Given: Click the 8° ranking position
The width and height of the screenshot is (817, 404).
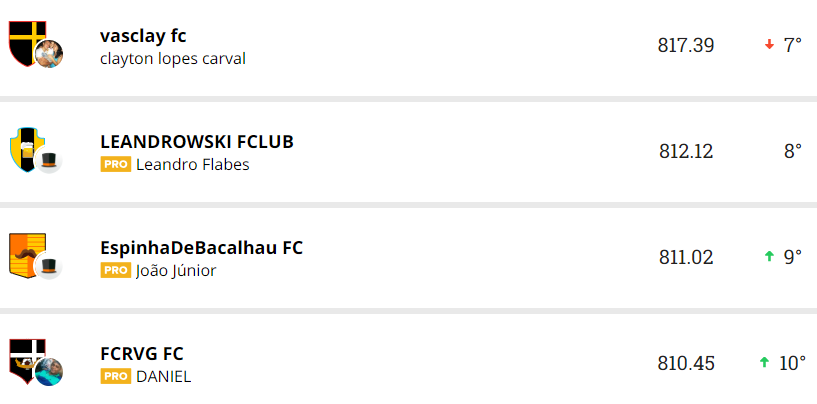Looking at the screenshot, I should tap(792, 151).
